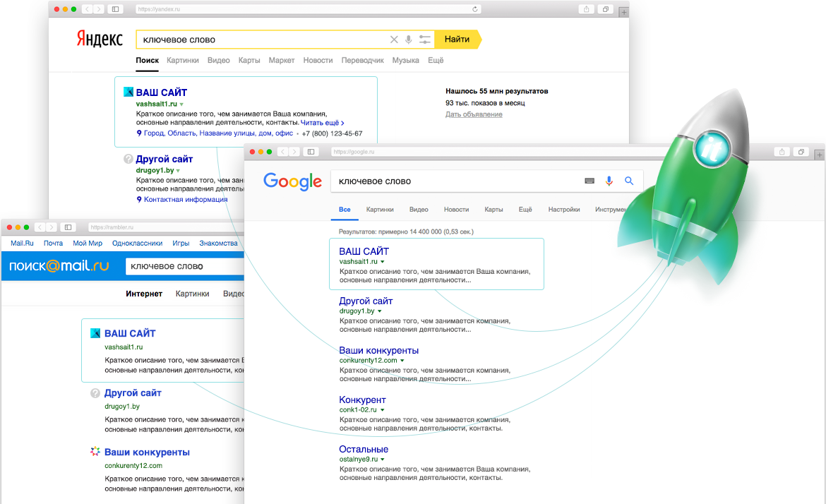
Task: Open the Ещё menu in Yandex navigation
Action: point(436,60)
